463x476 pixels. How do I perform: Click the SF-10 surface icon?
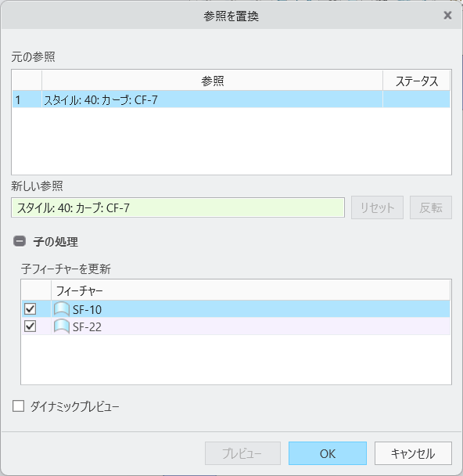click(x=62, y=309)
